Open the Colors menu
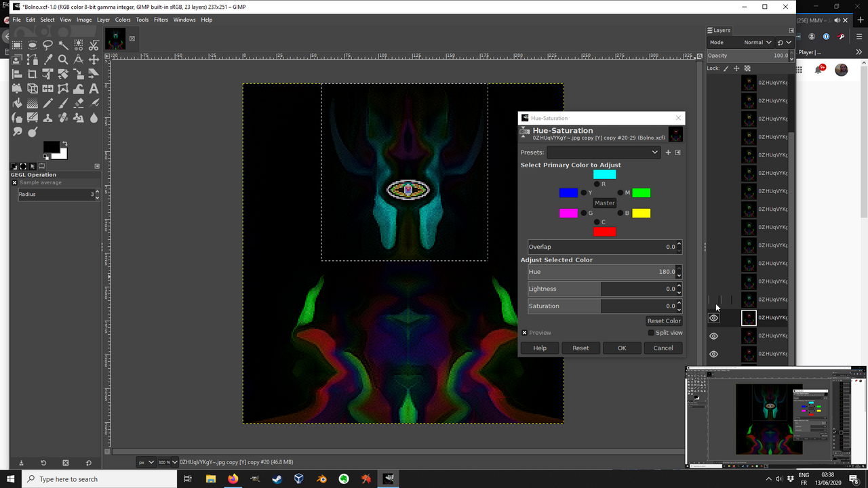The width and height of the screenshot is (868, 488). click(123, 20)
